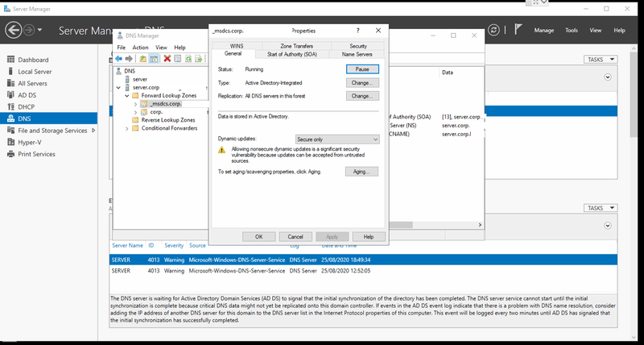Sort events by Severity column header

point(174,246)
